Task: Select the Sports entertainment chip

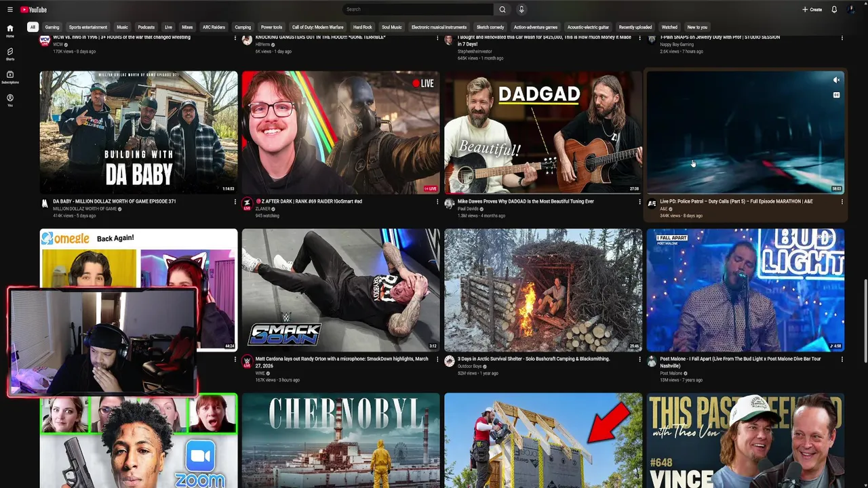Action: (x=88, y=27)
